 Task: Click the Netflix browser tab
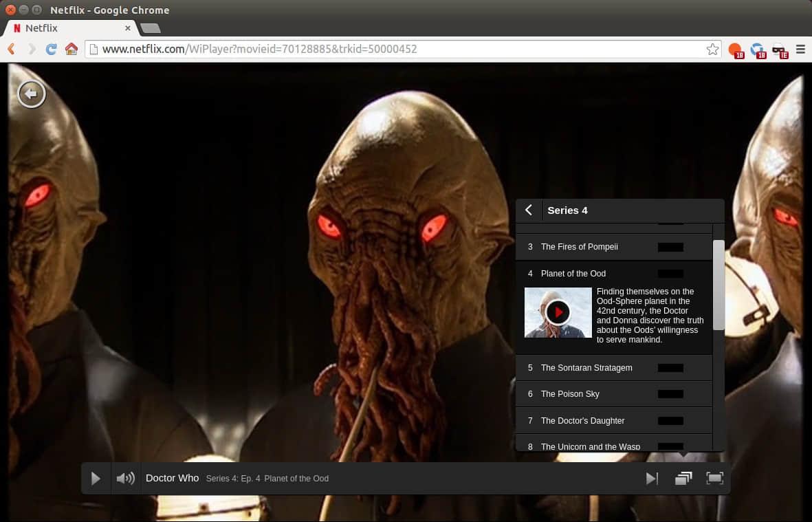tap(69, 28)
